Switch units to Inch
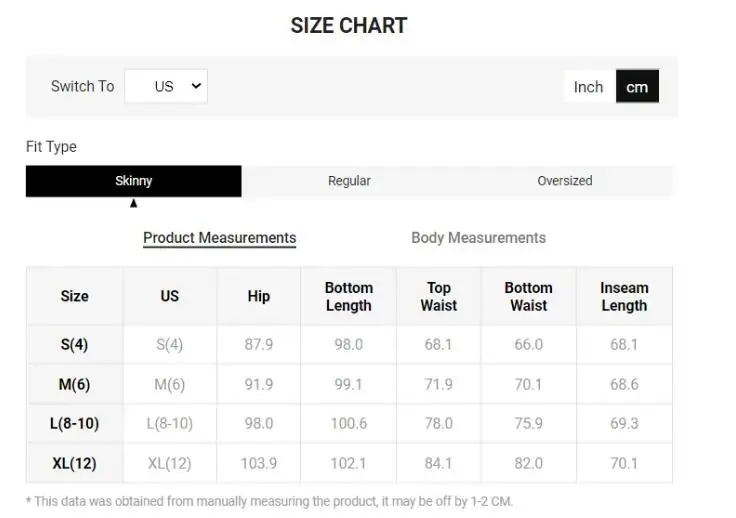 (588, 87)
